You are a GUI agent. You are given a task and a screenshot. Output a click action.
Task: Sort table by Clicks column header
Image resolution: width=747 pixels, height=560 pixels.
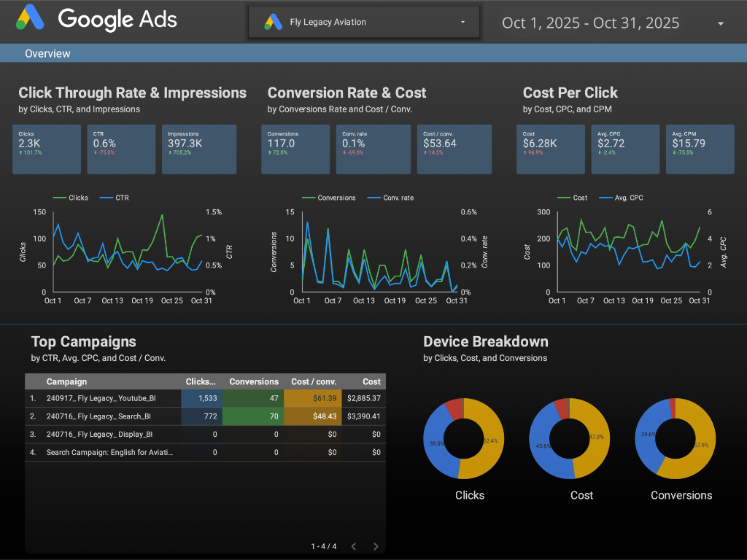[200, 381]
